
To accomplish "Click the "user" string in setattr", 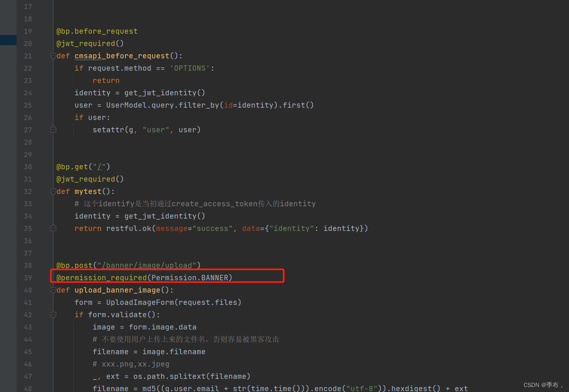I will click(x=156, y=130).
